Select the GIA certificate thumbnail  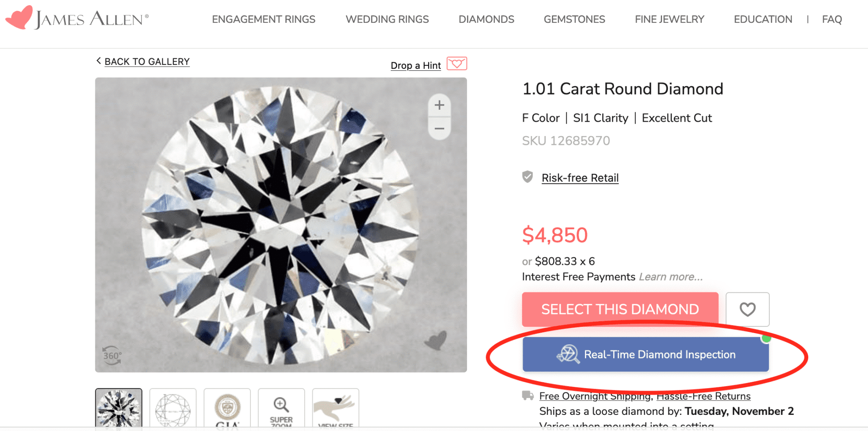coord(227,409)
